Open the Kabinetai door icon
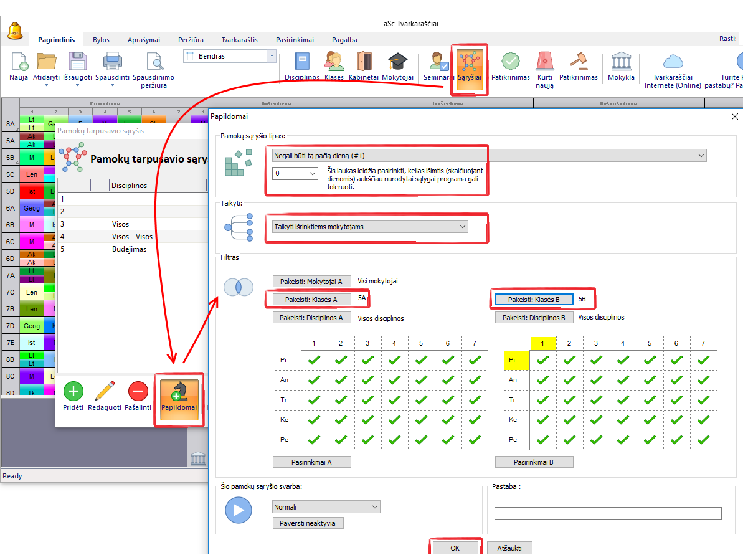Image resolution: width=743 pixels, height=560 pixels. (364, 62)
